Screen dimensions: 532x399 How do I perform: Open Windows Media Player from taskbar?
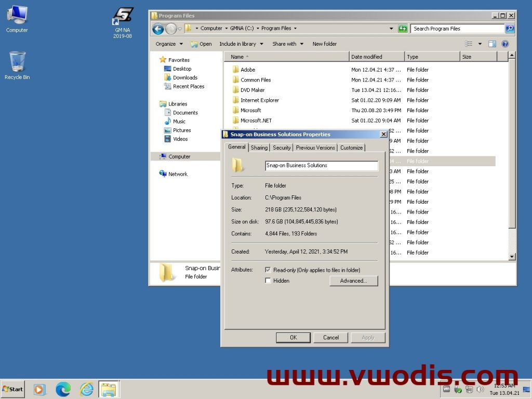(x=39, y=389)
